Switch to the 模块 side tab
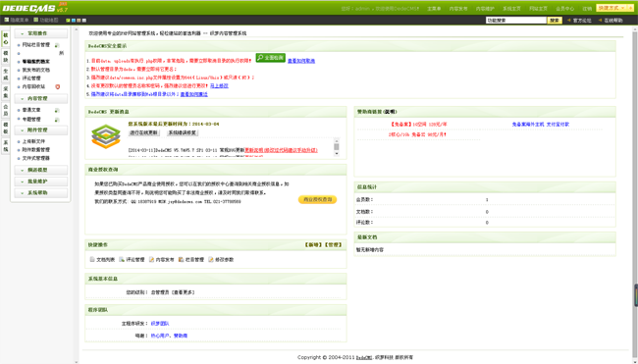The image size is (638, 364). 6,57
